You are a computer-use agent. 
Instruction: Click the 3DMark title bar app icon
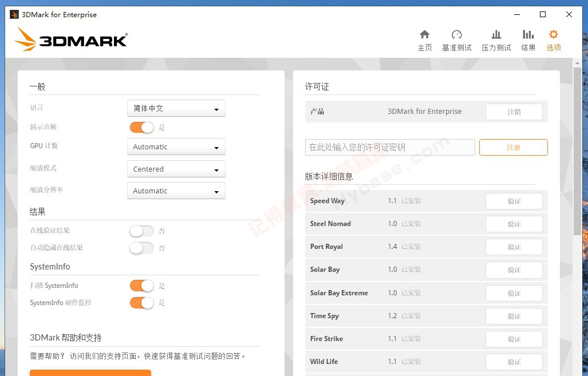tap(14, 14)
